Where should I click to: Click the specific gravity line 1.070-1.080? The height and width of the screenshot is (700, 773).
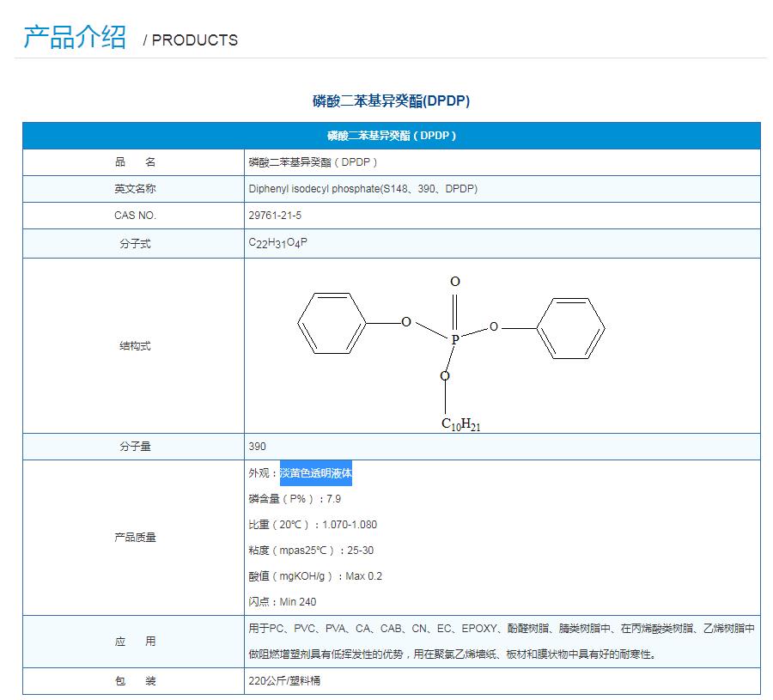click(313, 525)
